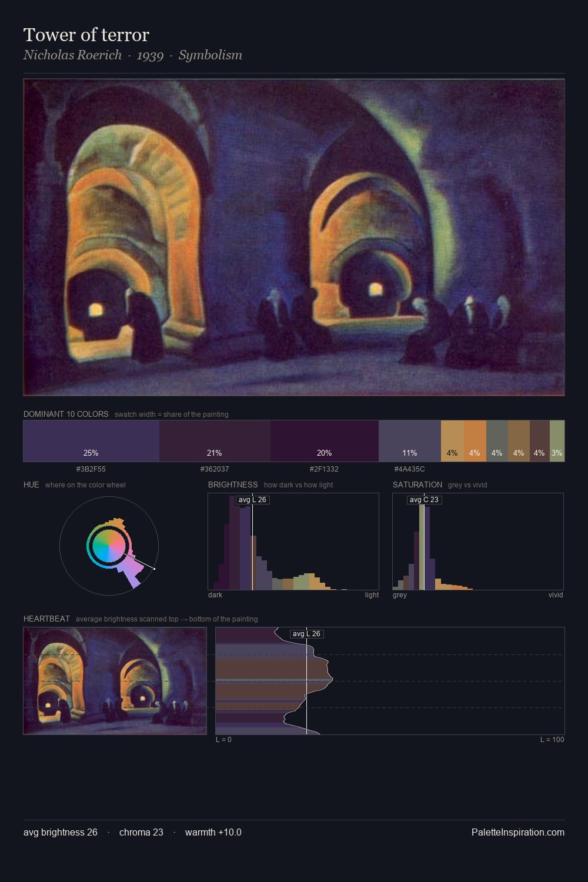Click the BRIGHTNESS section heading
588x882 pixels.
233,485
